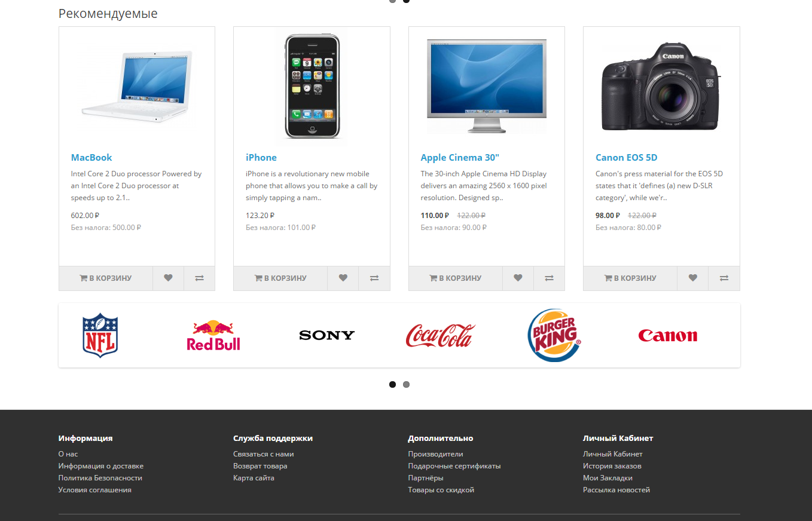This screenshot has height=521, width=812.
Task: Open История заказов in footer
Action: point(612,466)
